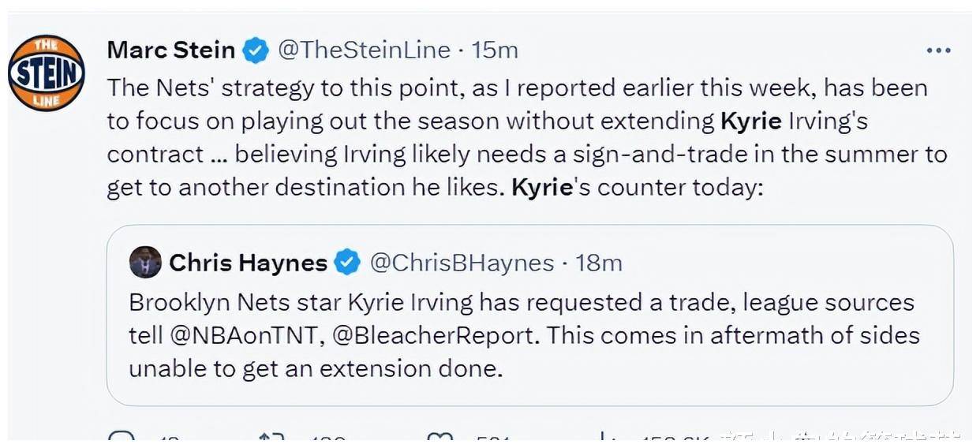
Task: Reply using the speech bubble icon
Action: 122,439
